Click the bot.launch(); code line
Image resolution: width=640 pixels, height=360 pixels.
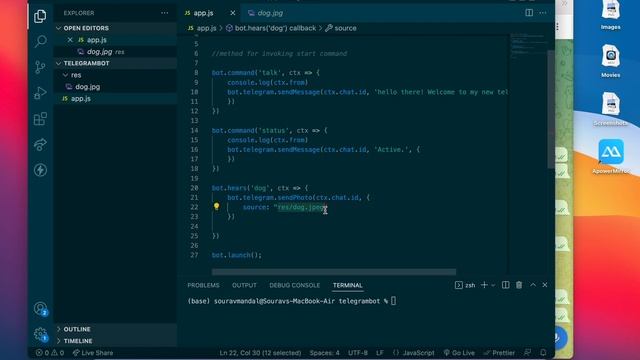point(236,255)
